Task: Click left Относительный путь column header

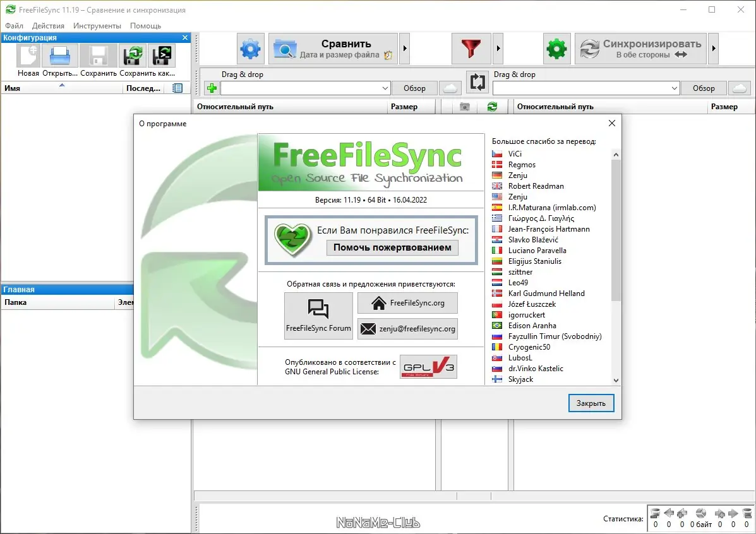Action: click(x=291, y=107)
